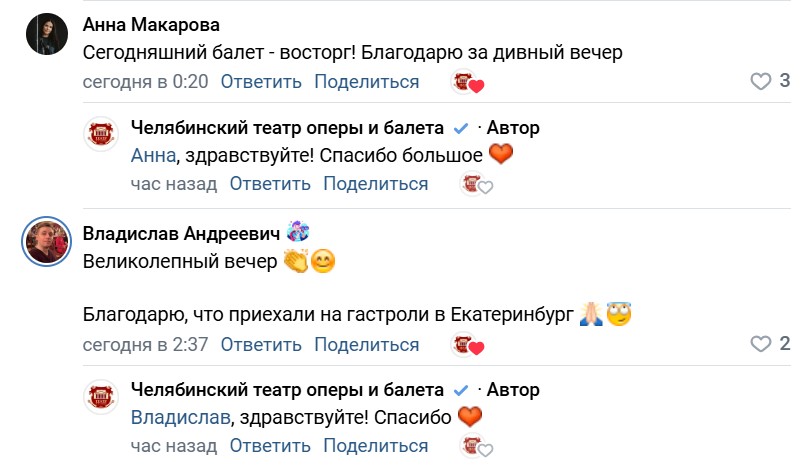Reply to Vladislav Andreevich's comment
This screenshot has height=467, width=804.
[261, 345]
